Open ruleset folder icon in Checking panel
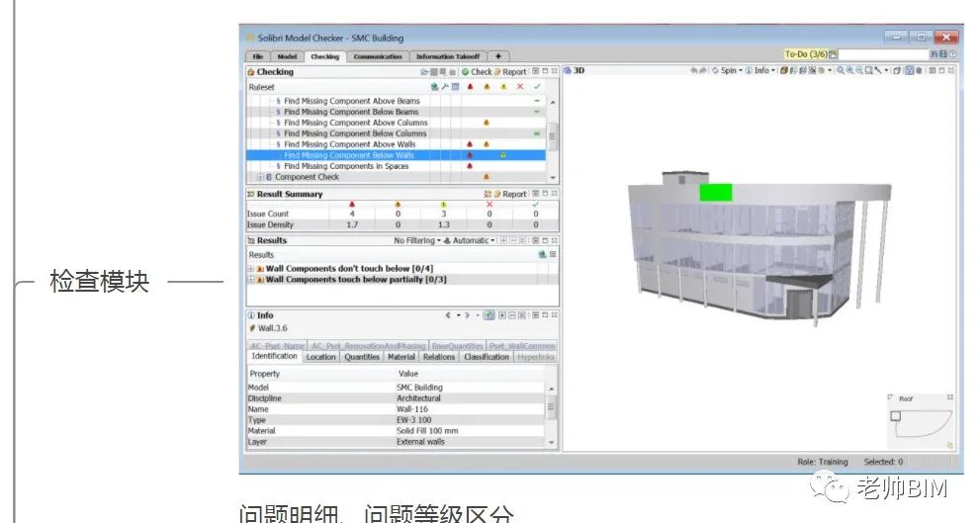980x523 pixels. point(424,72)
